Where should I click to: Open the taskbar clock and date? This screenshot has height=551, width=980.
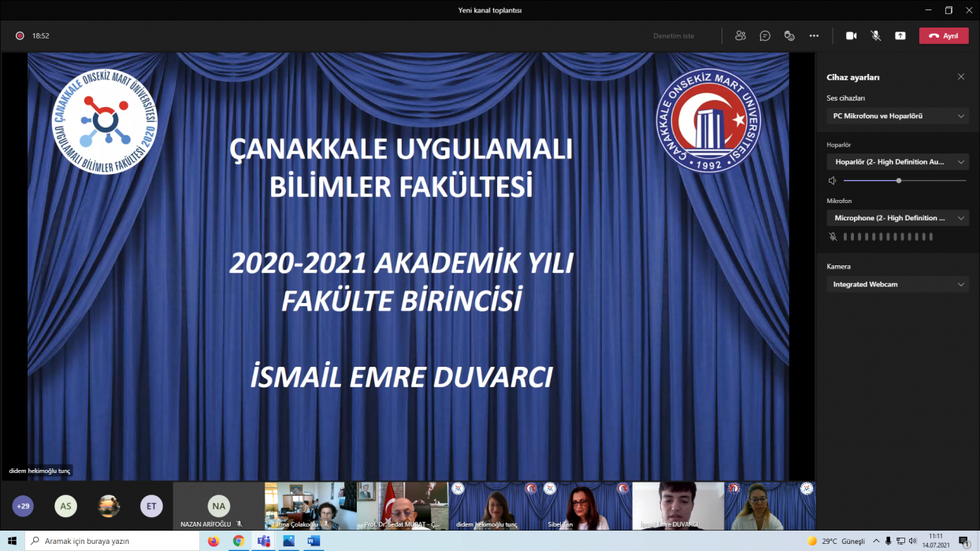pyautogui.click(x=936, y=541)
